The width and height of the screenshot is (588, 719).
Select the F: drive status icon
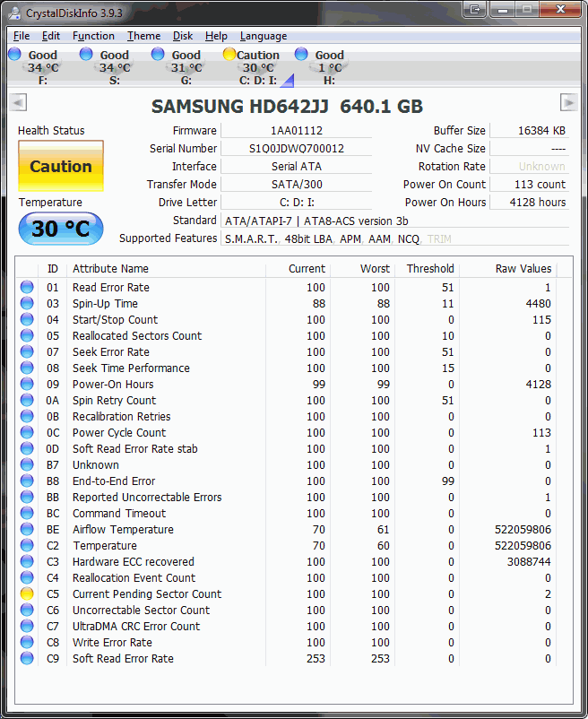point(14,54)
